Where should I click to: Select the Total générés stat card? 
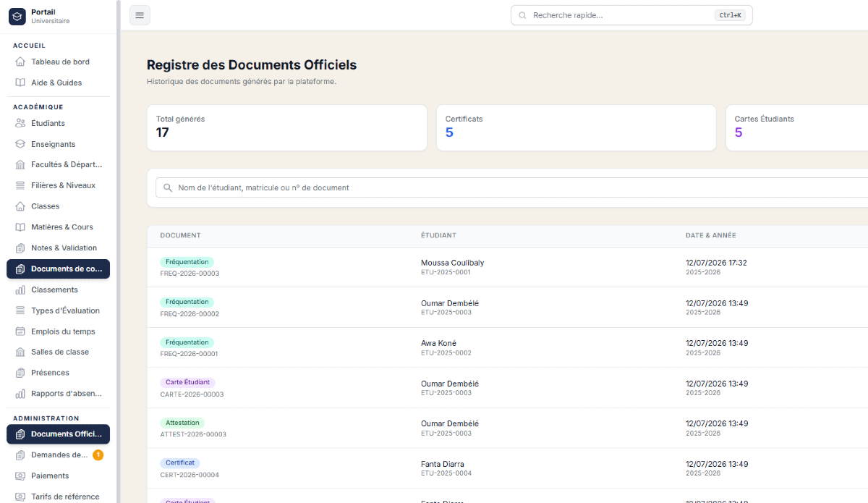click(286, 128)
